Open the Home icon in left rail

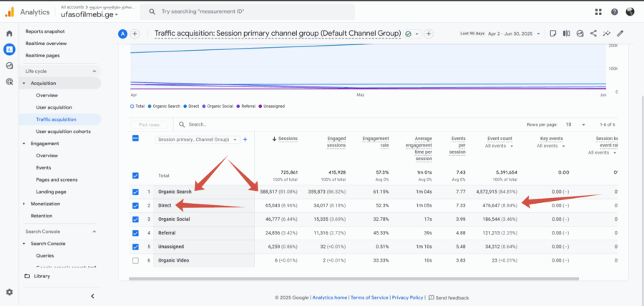(9, 33)
